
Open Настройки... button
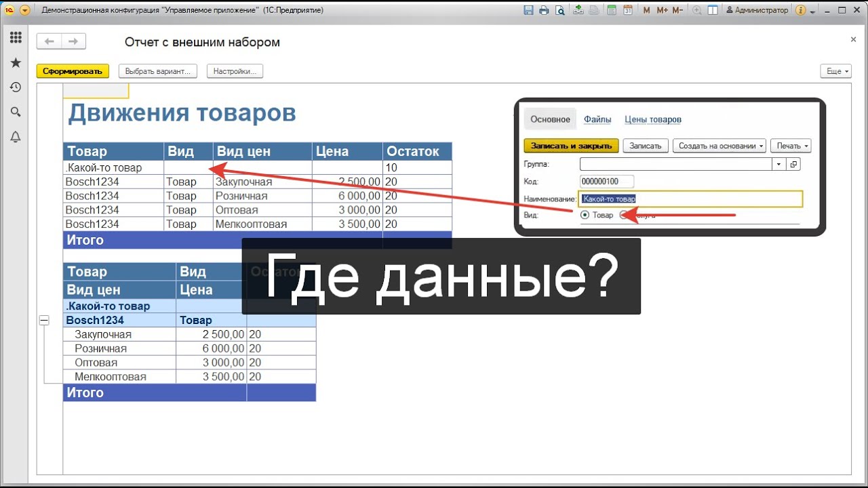235,71
